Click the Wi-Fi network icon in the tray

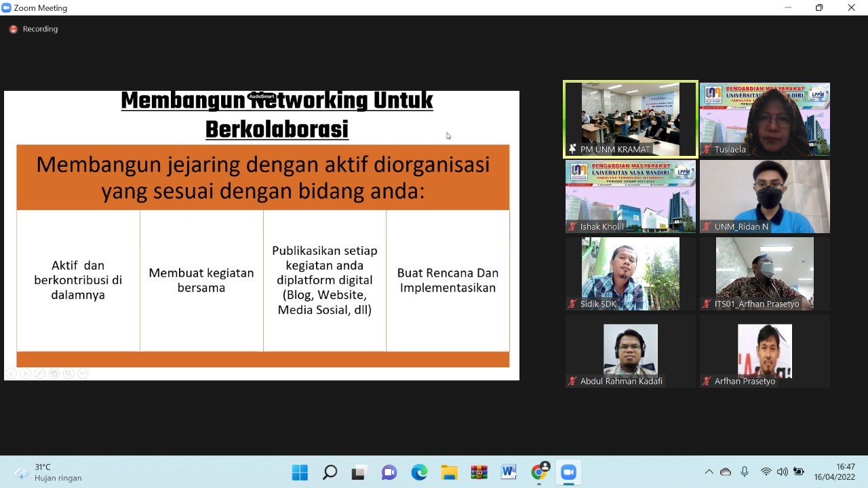coord(766,472)
